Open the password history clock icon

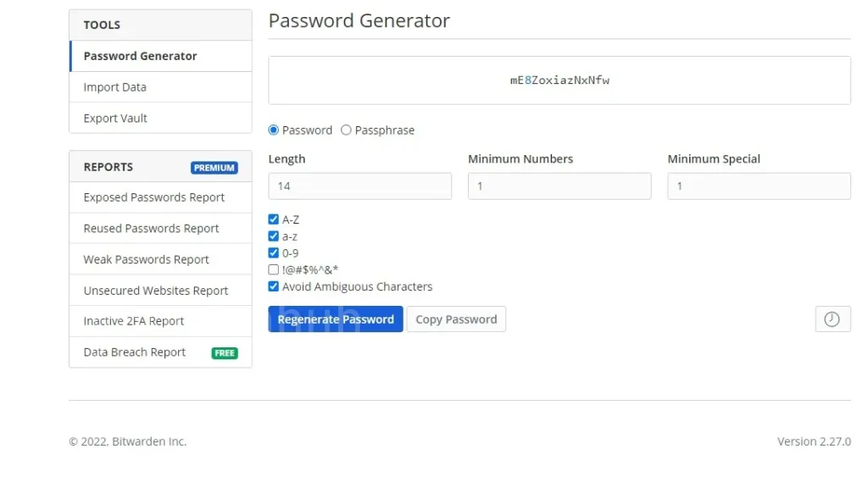(832, 319)
